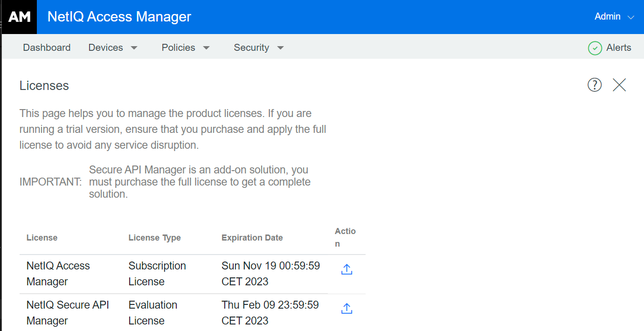Image resolution: width=644 pixels, height=331 pixels.
Task: Expand the Security menu
Action: pos(259,47)
